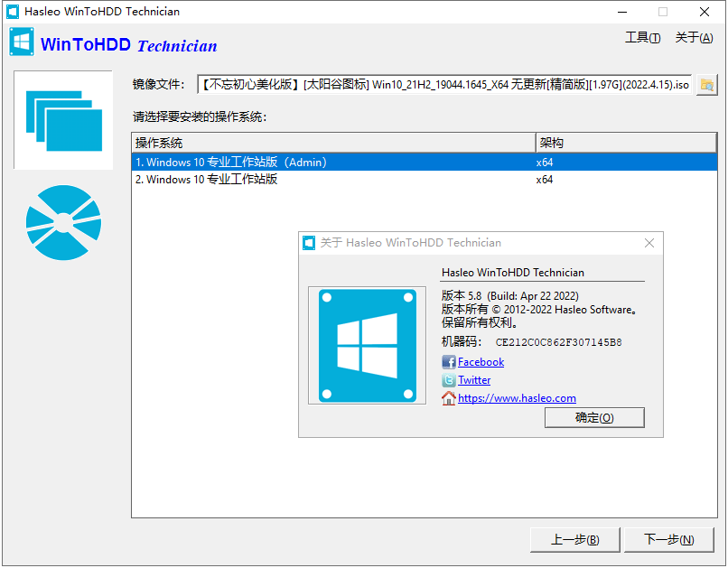Screen dimensions: 728x568
Task: Select the stacked windows reinstall icon in sidebar
Action: pyautogui.click(x=63, y=120)
